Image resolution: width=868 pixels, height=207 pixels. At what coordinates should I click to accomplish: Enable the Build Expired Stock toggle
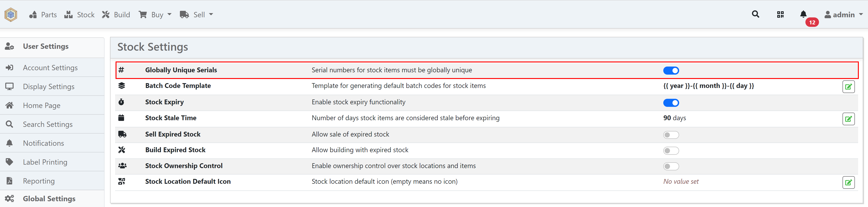pyautogui.click(x=671, y=151)
